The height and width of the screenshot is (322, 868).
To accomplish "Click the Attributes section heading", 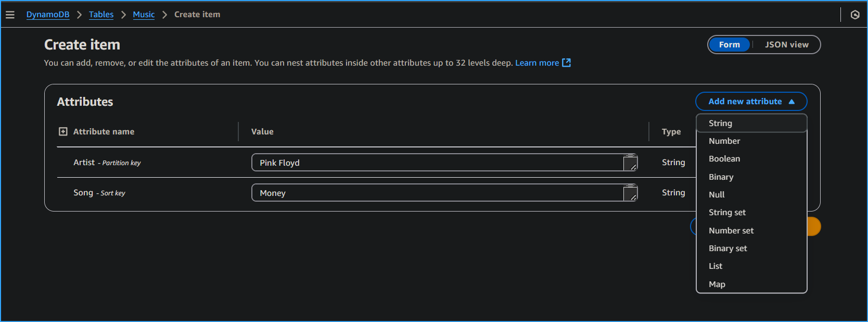I will point(85,102).
